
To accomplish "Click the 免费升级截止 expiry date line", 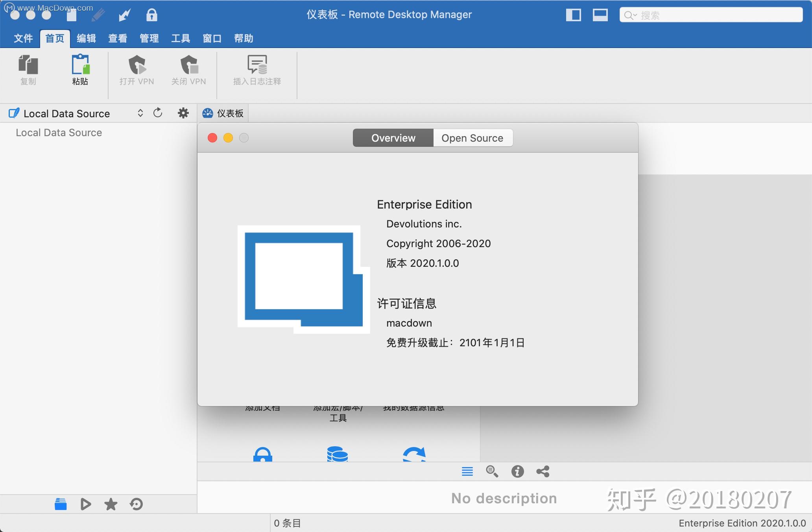I will click(x=455, y=343).
